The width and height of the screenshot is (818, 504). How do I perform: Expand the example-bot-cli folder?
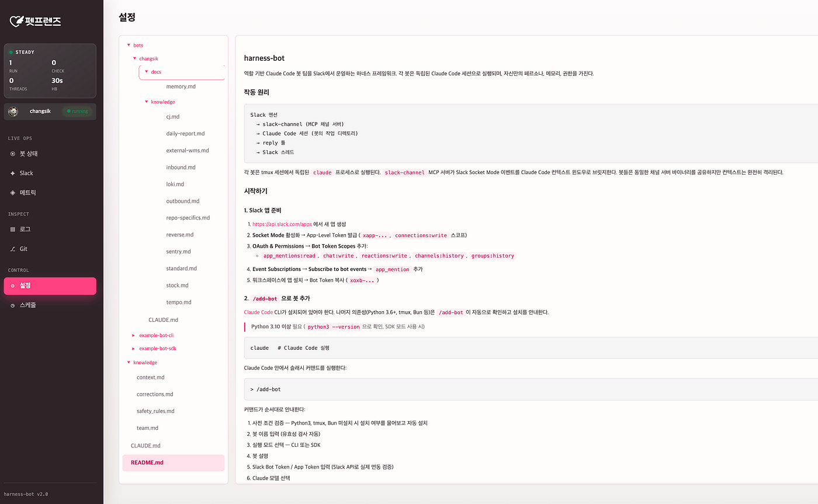point(134,335)
